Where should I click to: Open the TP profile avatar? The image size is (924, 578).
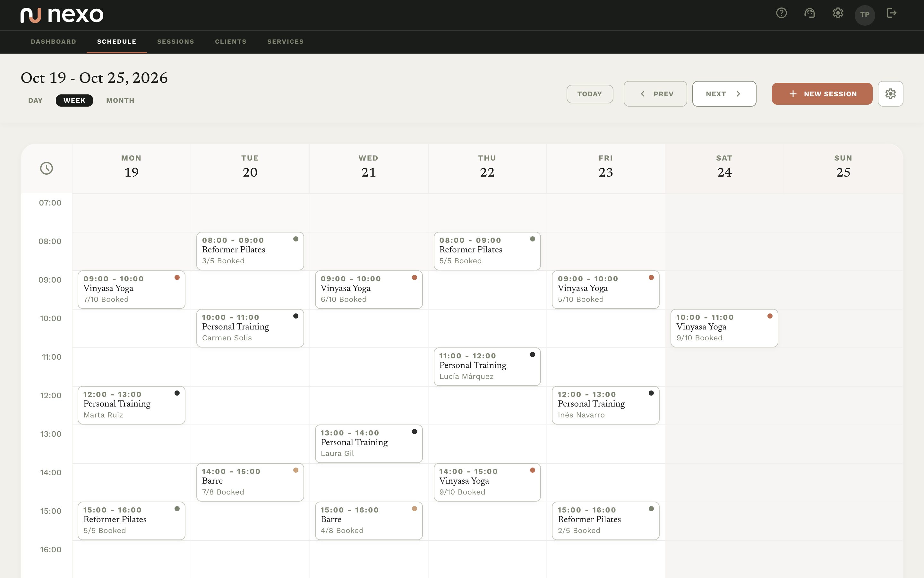click(865, 15)
